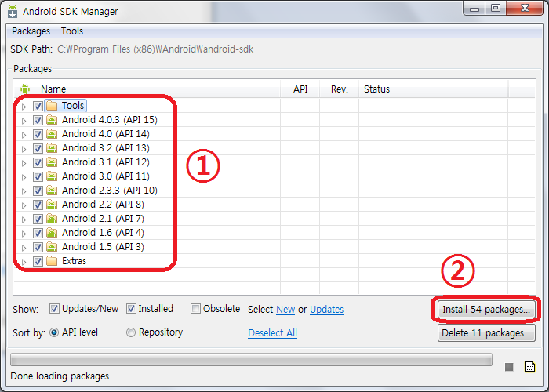The width and height of the screenshot is (549, 392).
Task: Expand the Android 3.0 (API 11) node
Action: [24, 177]
